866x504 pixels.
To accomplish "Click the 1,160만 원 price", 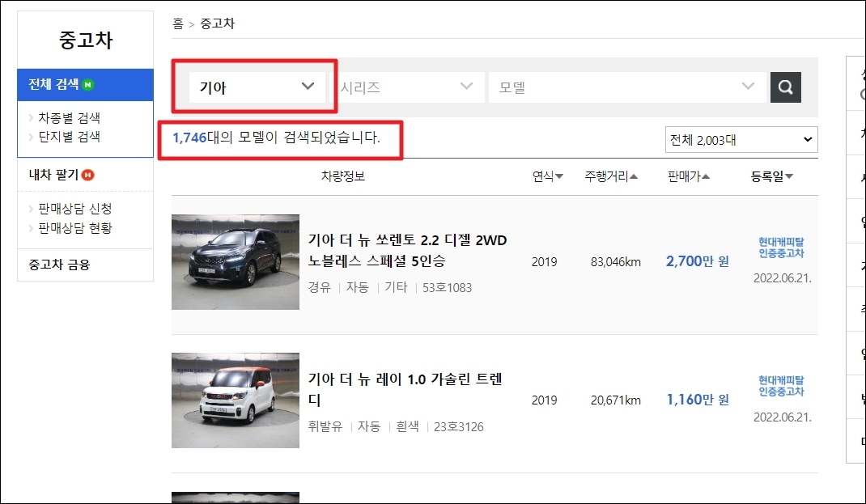I will (698, 400).
